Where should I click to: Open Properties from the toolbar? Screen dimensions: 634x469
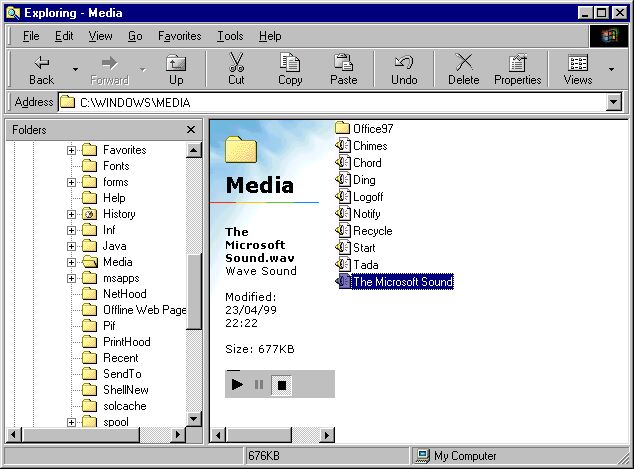[x=518, y=70]
